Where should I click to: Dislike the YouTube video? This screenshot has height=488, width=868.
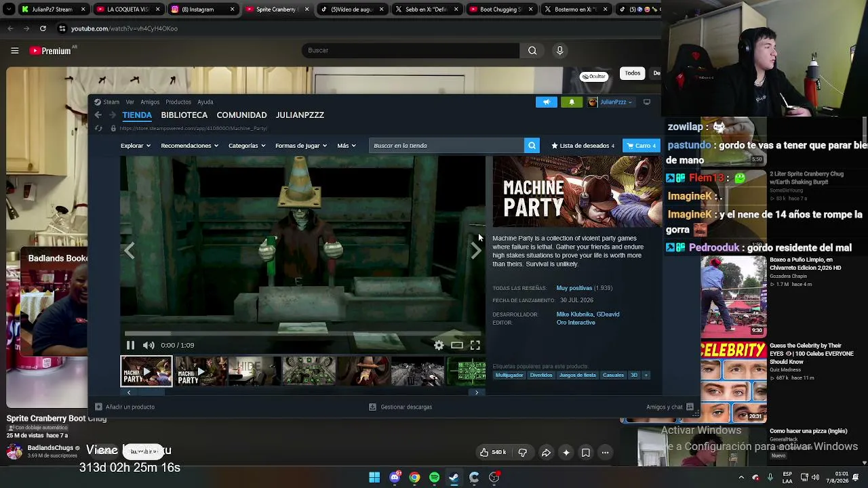point(523,453)
